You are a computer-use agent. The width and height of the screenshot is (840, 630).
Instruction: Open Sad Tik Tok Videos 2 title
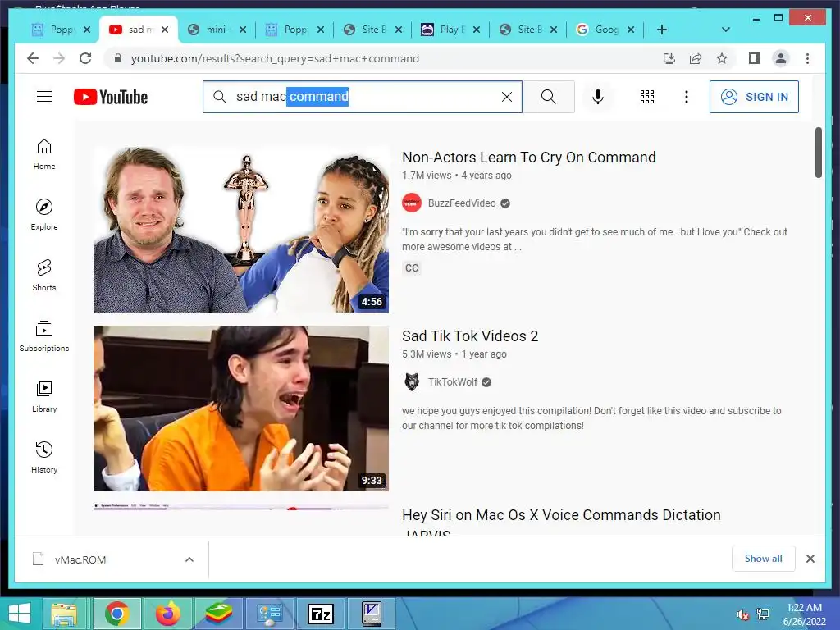pos(470,336)
